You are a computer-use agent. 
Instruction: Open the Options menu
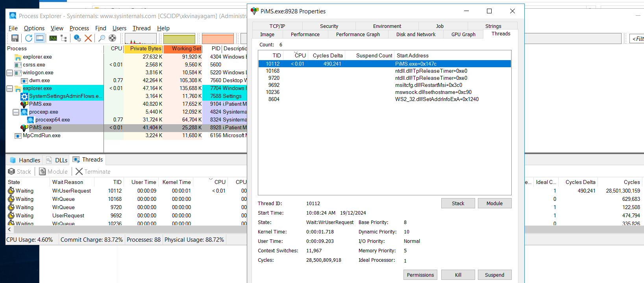tap(34, 28)
